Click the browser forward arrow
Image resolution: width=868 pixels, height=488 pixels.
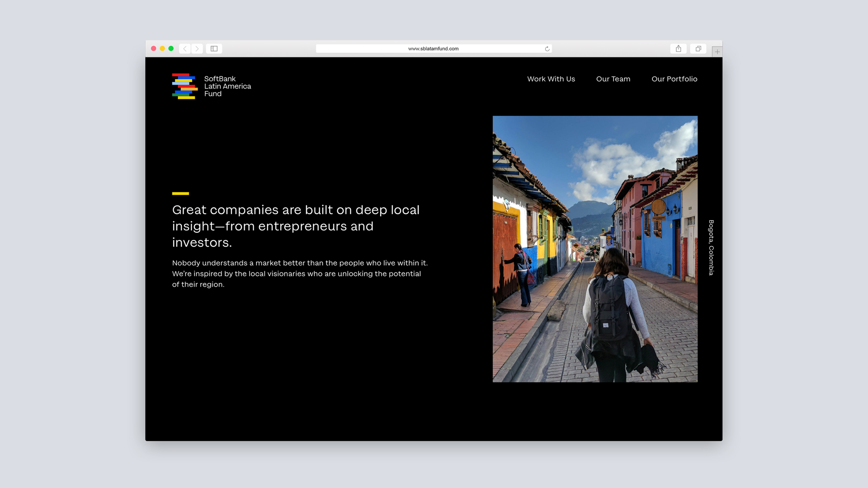[x=197, y=49]
